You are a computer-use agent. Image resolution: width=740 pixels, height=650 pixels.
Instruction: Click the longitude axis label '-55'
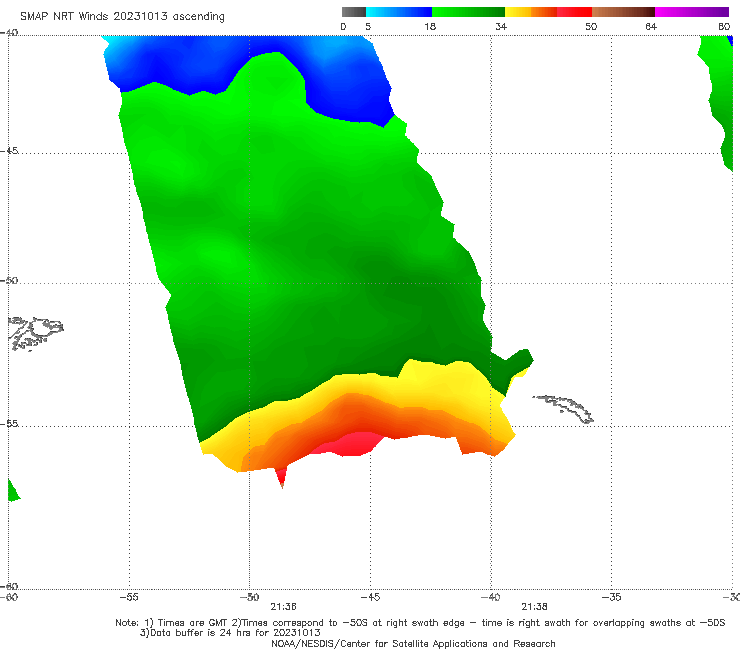point(129,597)
